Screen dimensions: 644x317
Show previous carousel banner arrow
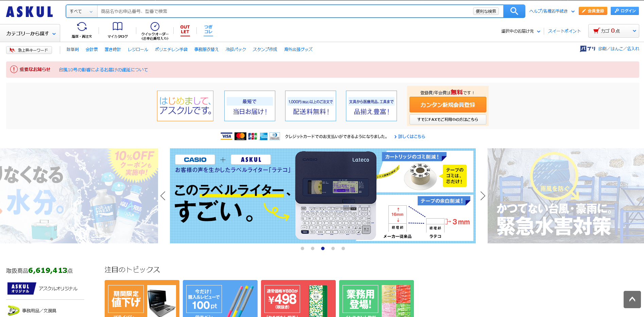pos(163,196)
